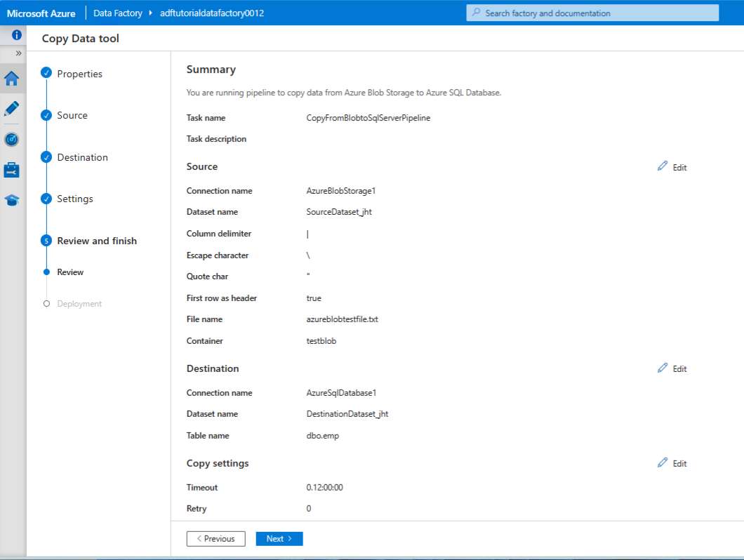The width and height of the screenshot is (744, 560).
Task: Click the breadcrumb arrow after Data Factory
Action: [x=150, y=13]
